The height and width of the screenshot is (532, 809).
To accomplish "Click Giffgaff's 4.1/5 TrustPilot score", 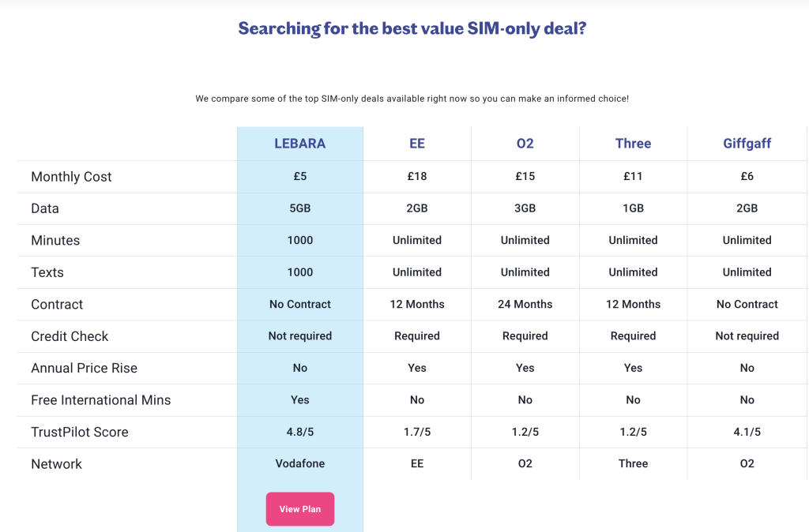I will [x=747, y=433].
